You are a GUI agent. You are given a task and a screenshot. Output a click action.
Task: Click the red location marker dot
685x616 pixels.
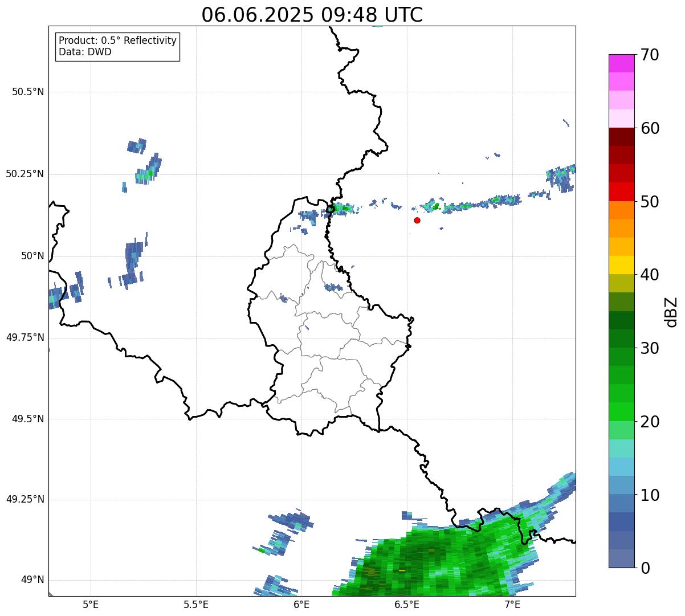point(417,220)
